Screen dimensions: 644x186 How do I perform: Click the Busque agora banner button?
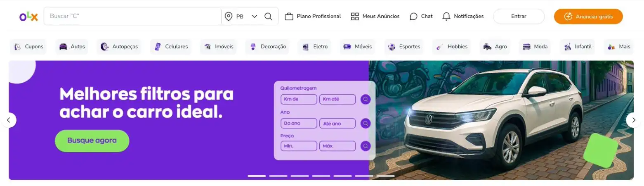92,141
